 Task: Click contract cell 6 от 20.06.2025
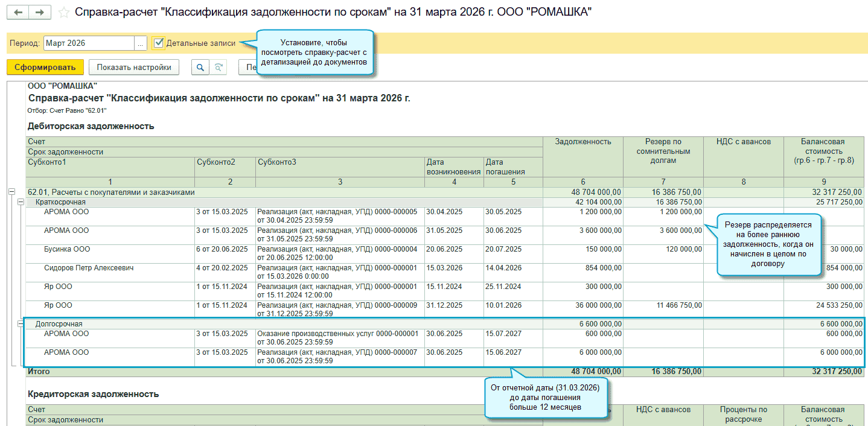[x=222, y=249]
